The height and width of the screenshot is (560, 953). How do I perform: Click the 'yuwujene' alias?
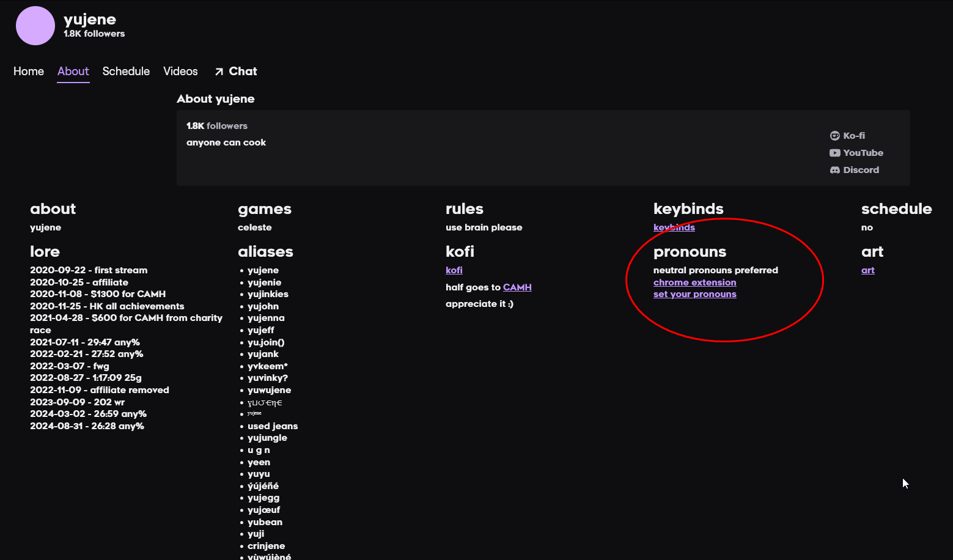(270, 390)
